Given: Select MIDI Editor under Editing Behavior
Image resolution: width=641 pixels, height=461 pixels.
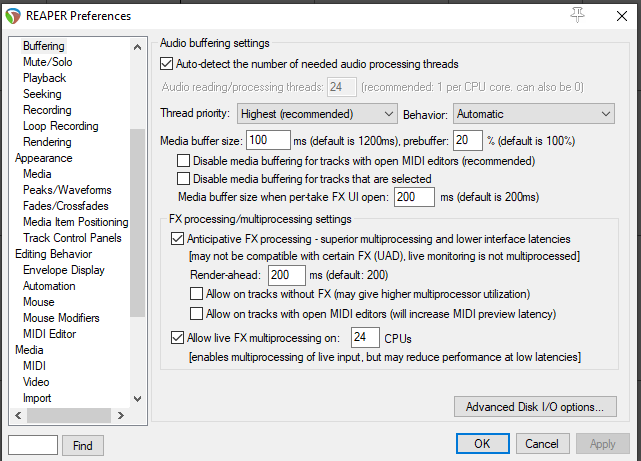Looking at the screenshot, I should click(49, 334).
